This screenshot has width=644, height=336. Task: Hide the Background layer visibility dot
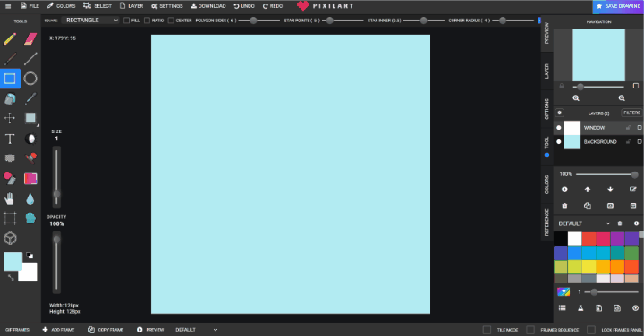click(x=558, y=141)
